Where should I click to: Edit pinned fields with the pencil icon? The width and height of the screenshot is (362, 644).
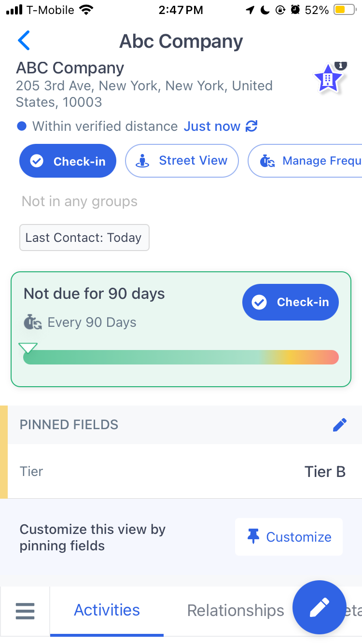[x=340, y=425]
